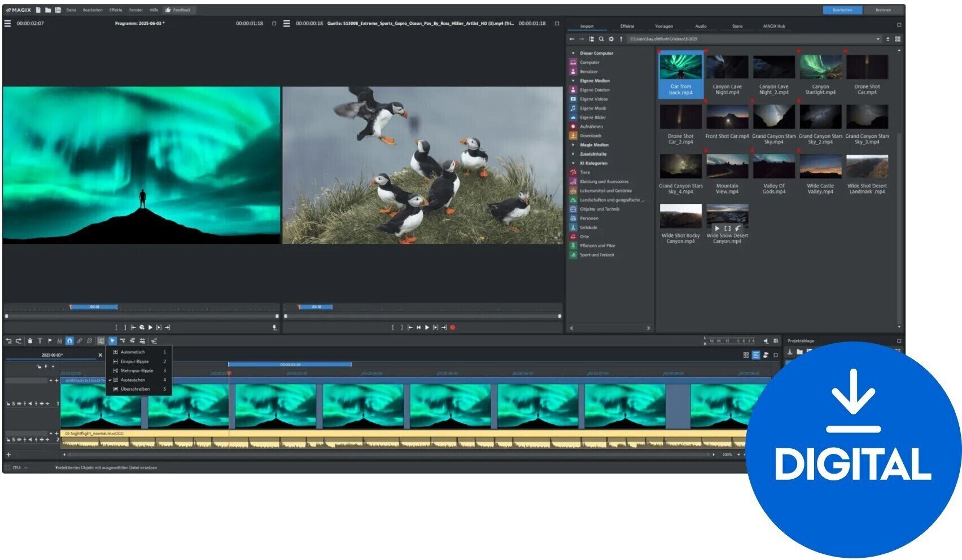Open the folder path dropdown in Import panel
The image size is (962, 560).
[878, 39]
